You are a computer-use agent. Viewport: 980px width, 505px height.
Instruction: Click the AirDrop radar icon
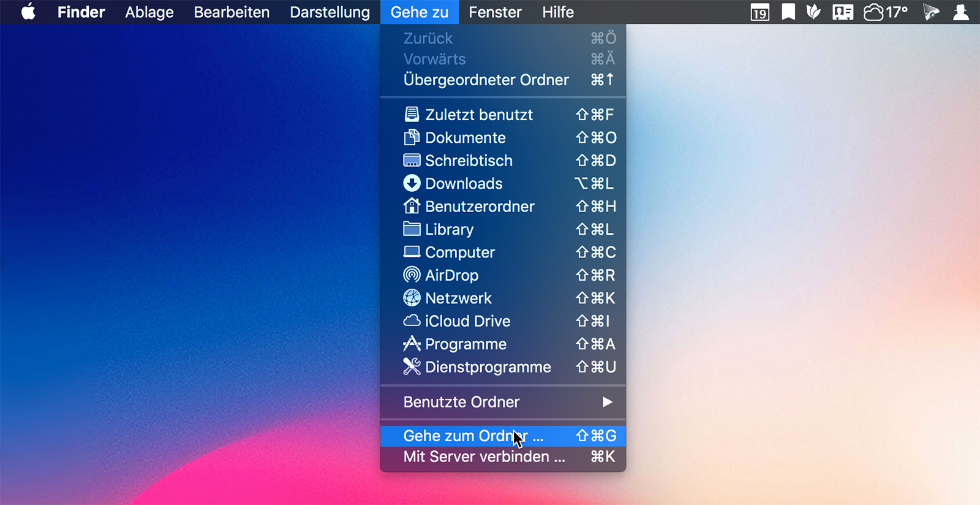click(x=412, y=275)
